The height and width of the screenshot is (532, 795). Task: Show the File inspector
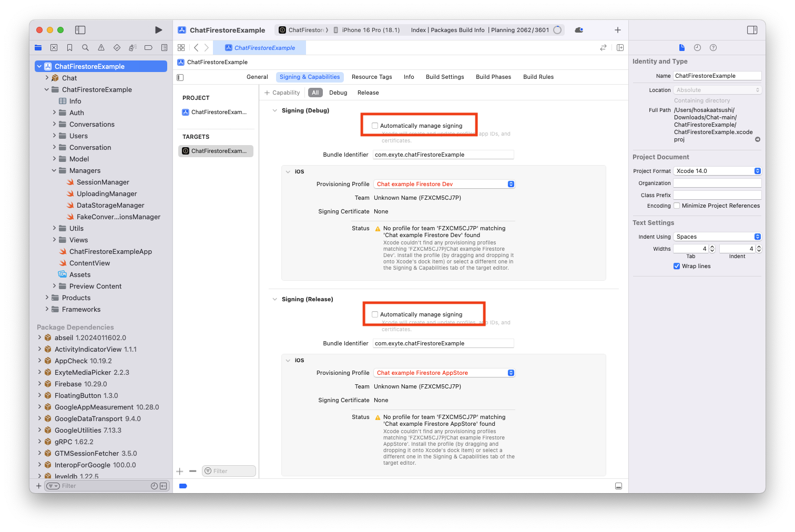point(682,48)
